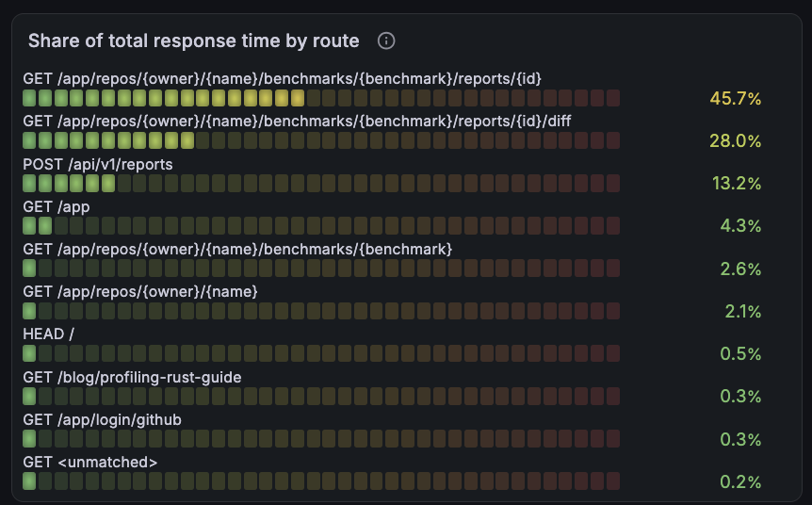This screenshot has width=812, height=505.
Task: Click the bar gauge for GET /app
Action: (x=321, y=226)
